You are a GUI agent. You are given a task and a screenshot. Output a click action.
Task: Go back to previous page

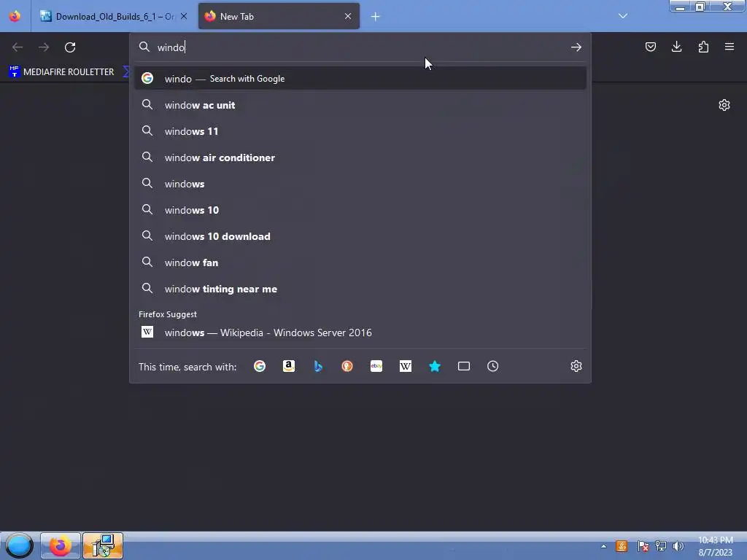(18, 47)
